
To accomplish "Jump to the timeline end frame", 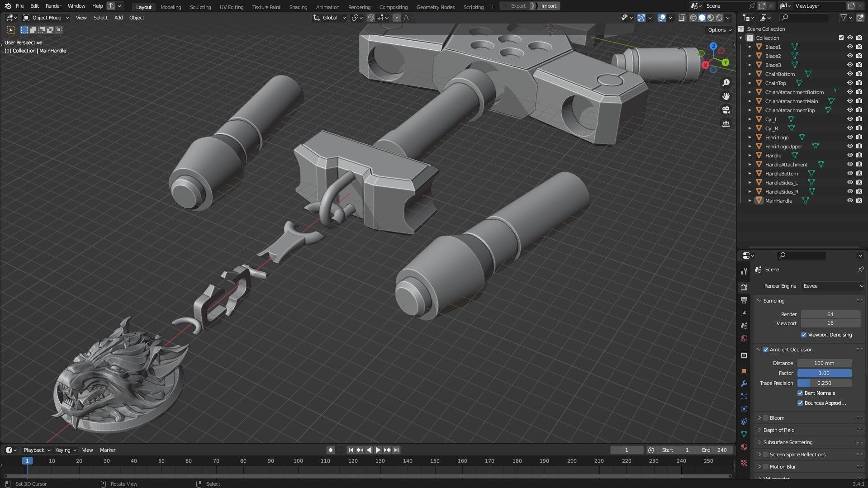I will (x=397, y=450).
